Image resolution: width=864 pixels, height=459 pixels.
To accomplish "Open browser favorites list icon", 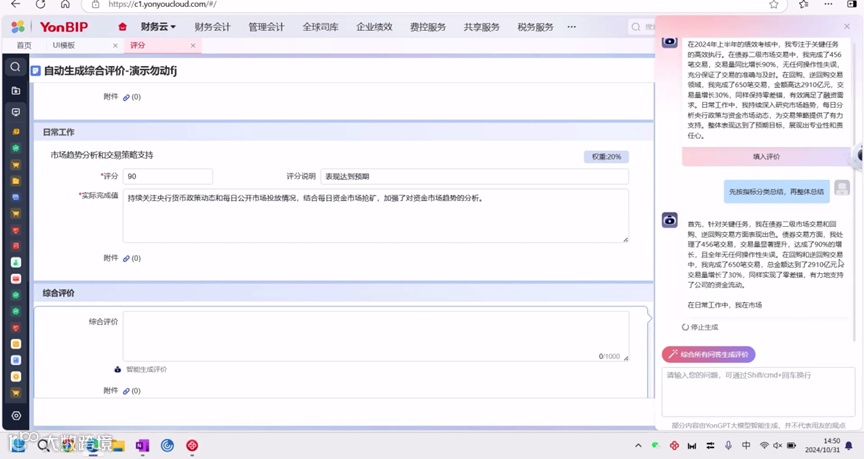I will tap(803, 4).
